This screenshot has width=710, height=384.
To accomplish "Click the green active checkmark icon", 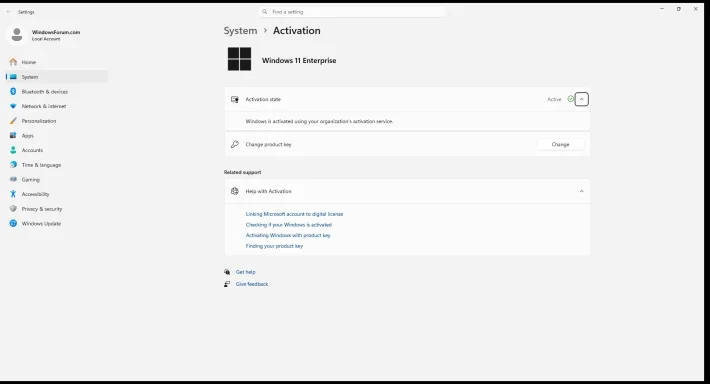I will click(570, 99).
